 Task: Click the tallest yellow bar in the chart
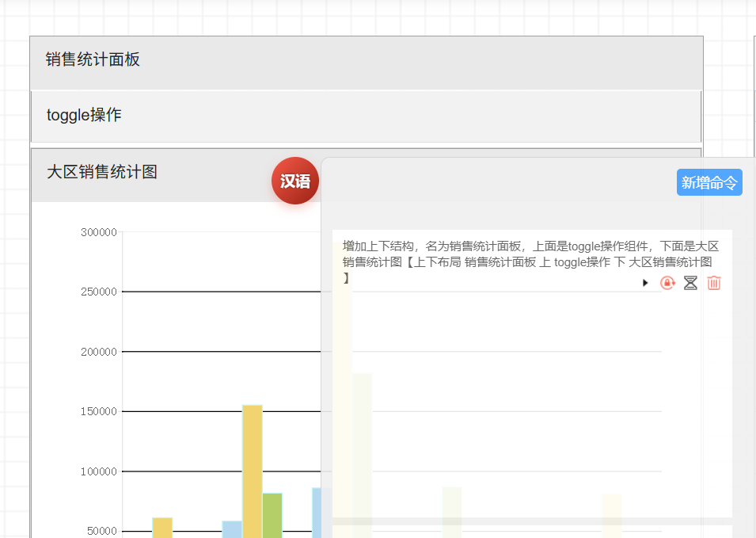[x=253, y=471]
